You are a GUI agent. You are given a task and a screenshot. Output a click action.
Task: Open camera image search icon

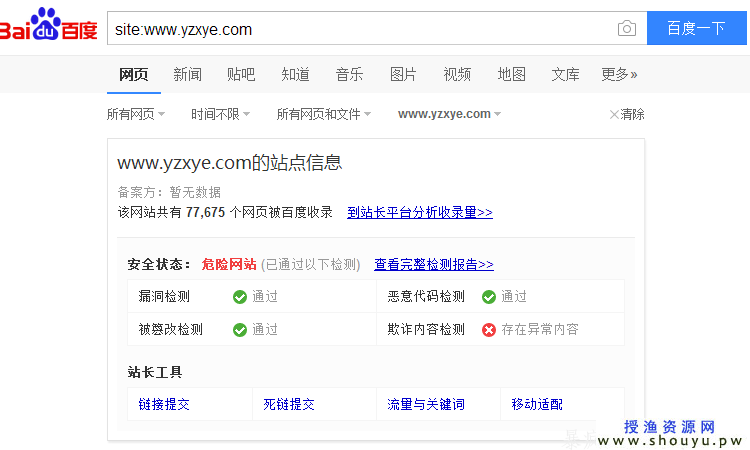coord(627,29)
